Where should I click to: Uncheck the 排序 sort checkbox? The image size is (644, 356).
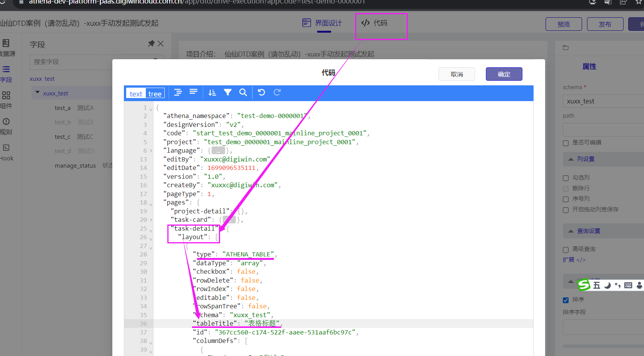coord(566,300)
